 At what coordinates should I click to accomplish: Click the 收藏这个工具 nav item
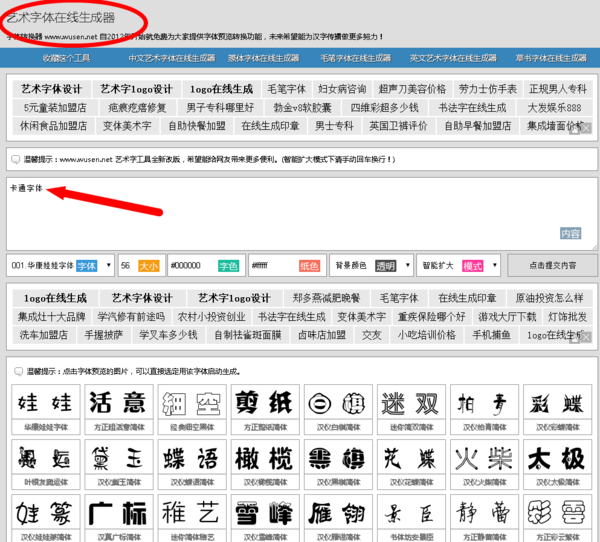click(66, 58)
